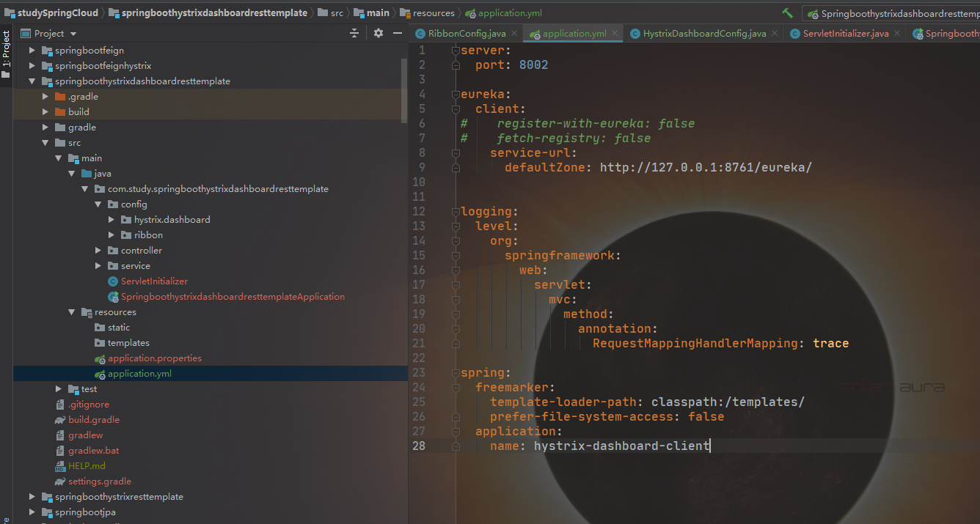980x524 pixels.
Task: Click the Project panel vertical scrollbar
Action: [x=404, y=89]
